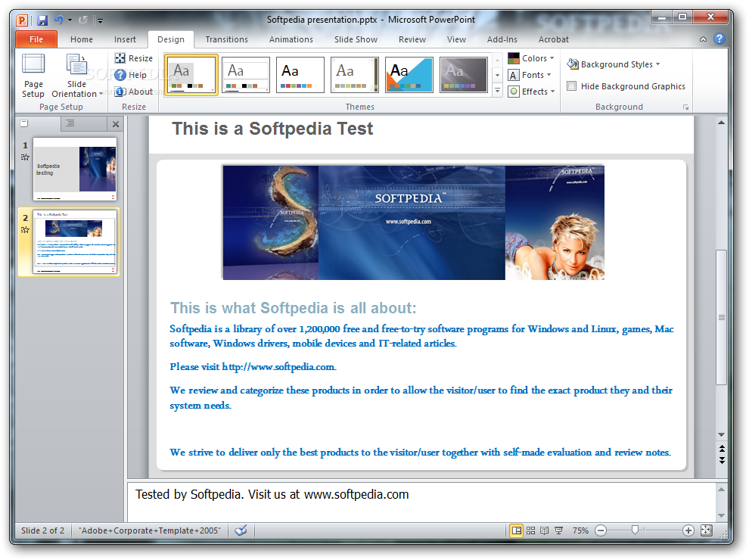The height and width of the screenshot is (560, 749).
Task: Open Page Setup dialog icon
Action: [x=33, y=76]
